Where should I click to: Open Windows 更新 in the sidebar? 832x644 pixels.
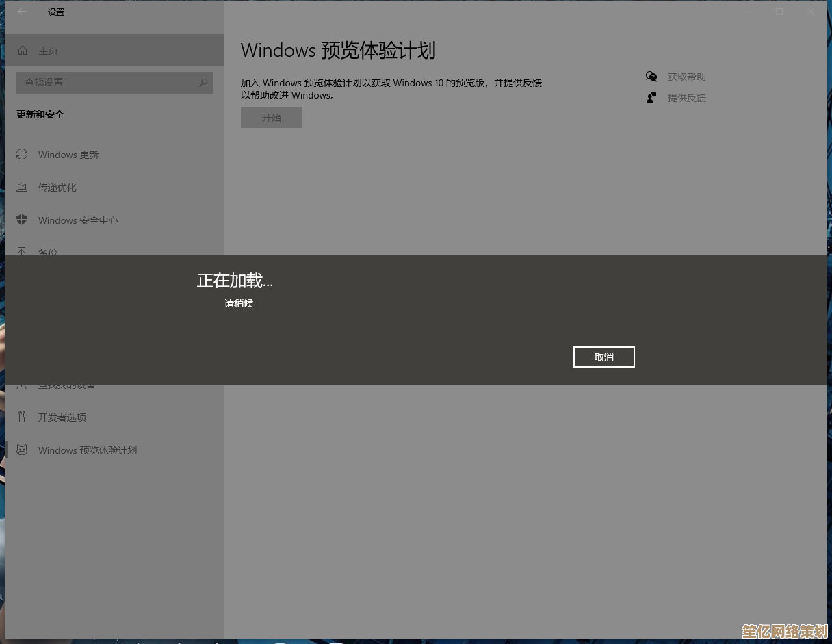click(x=68, y=155)
